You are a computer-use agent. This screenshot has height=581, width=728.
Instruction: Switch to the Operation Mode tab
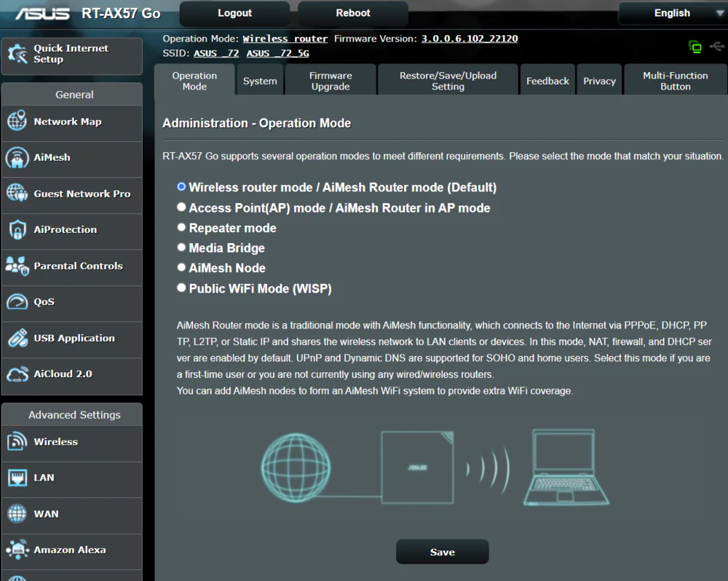coord(194,81)
